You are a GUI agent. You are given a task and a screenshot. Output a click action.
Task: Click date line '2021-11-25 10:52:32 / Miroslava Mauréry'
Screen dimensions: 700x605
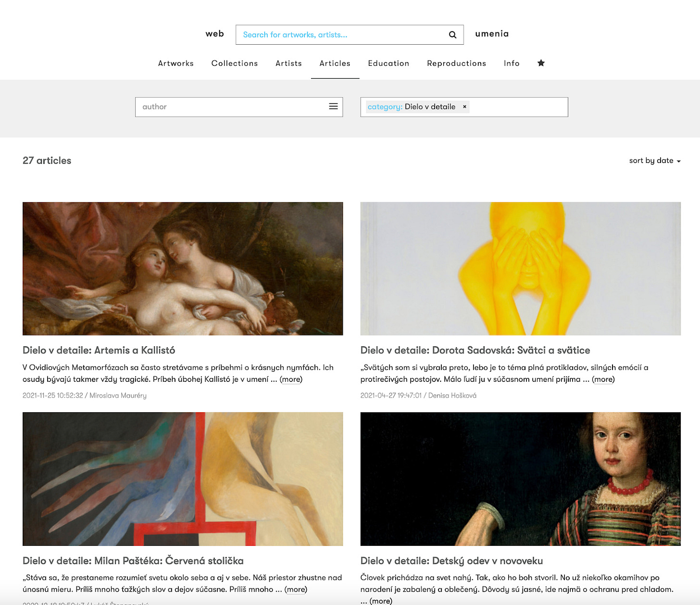tap(85, 395)
